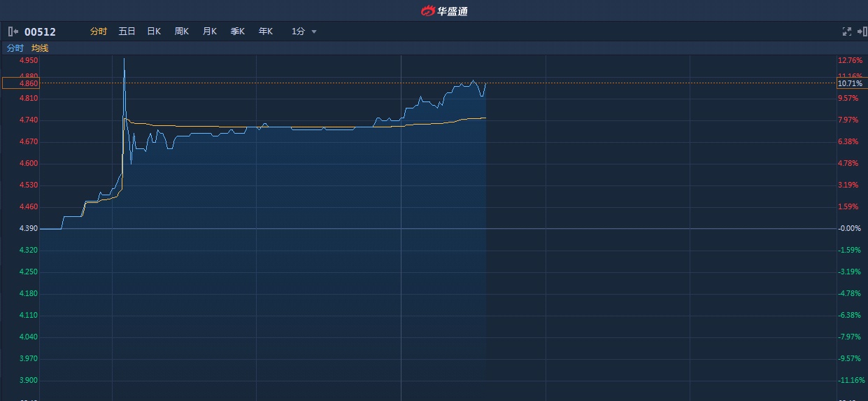Open the 日K daily candlestick tab
This screenshot has height=401, width=868.
(154, 31)
